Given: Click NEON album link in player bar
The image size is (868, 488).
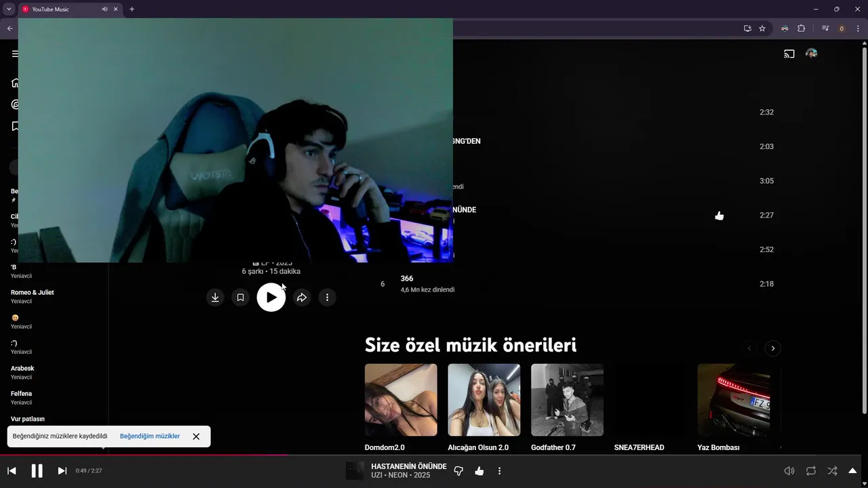Looking at the screenshot, I should tap(398, 475).
